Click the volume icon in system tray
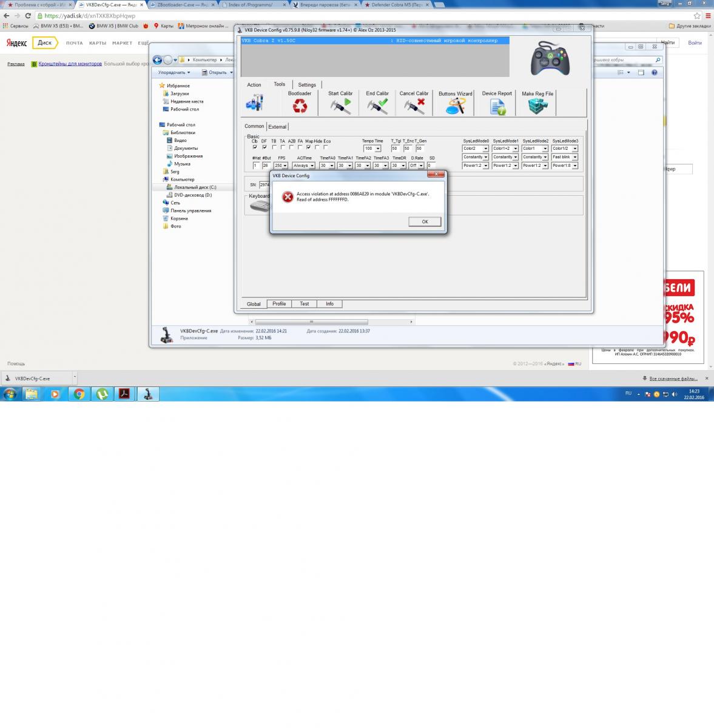Viewport: 714px width, 728px height. click(675, 394)
